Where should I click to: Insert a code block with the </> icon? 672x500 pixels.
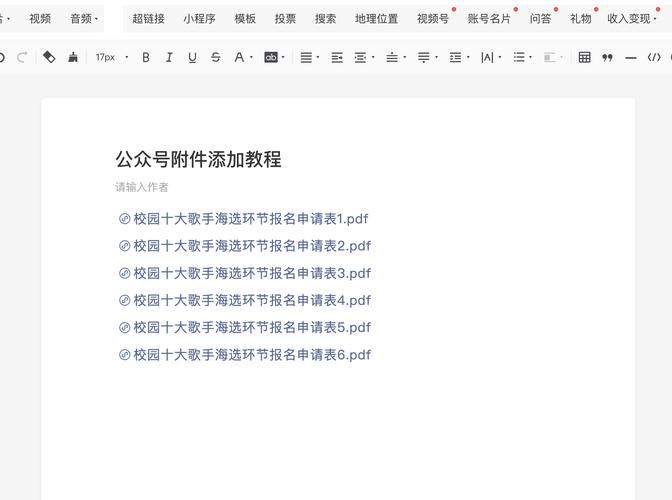tap(654, 57)
